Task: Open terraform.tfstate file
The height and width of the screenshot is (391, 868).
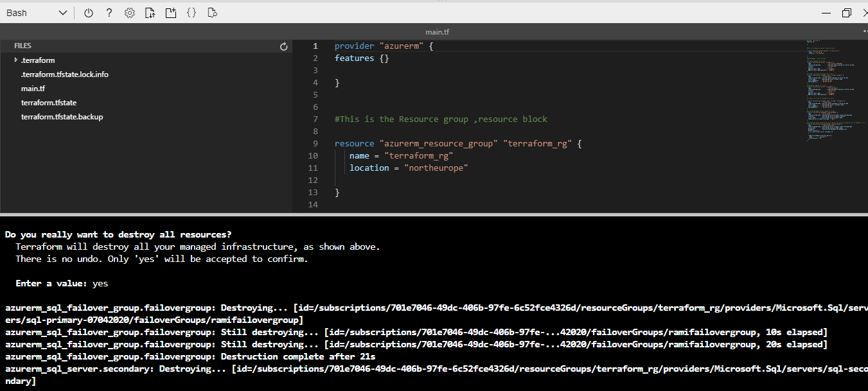Action: [49, 103]
